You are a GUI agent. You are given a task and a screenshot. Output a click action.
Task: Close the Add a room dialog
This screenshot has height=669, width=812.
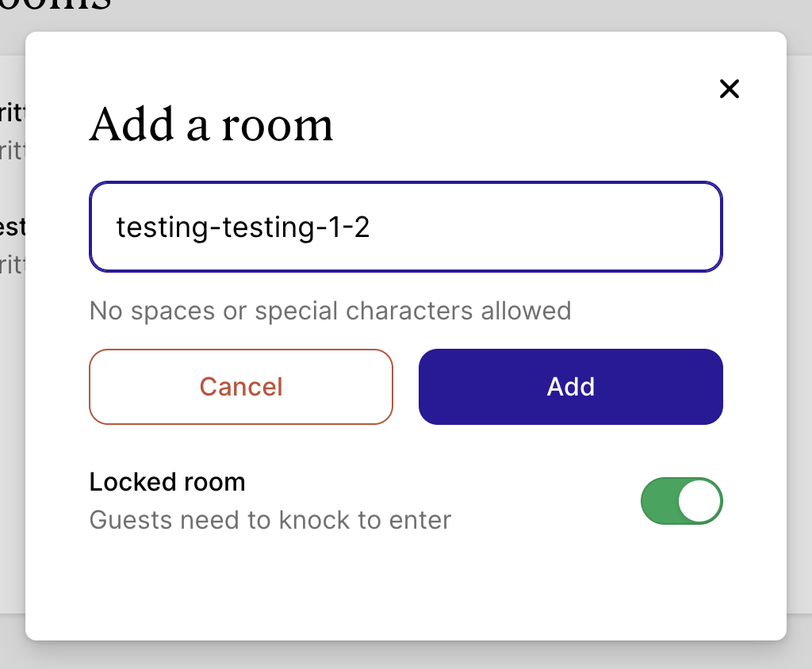(729, 89)
